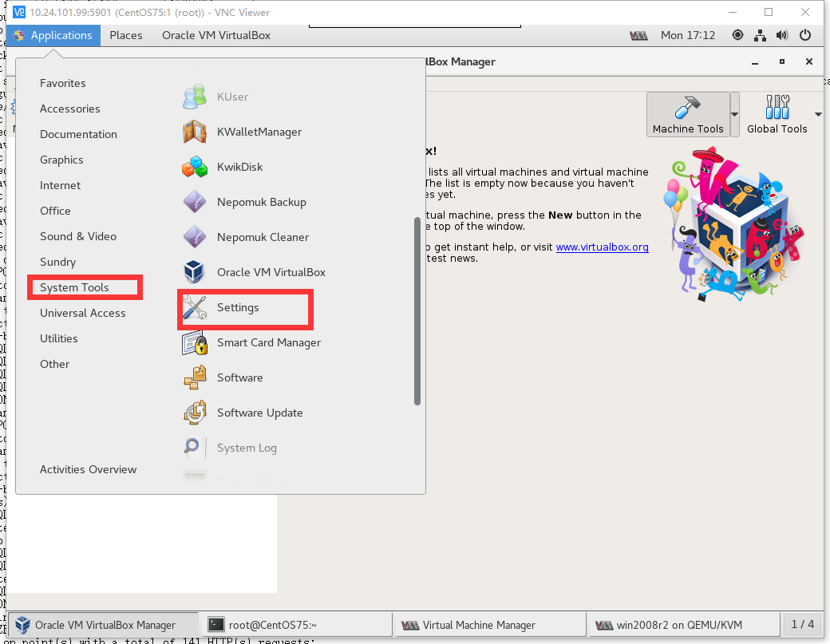Click the Mon 17:12 clock
Viewport: 830px width, 644px height.
[x=688, y=35]
